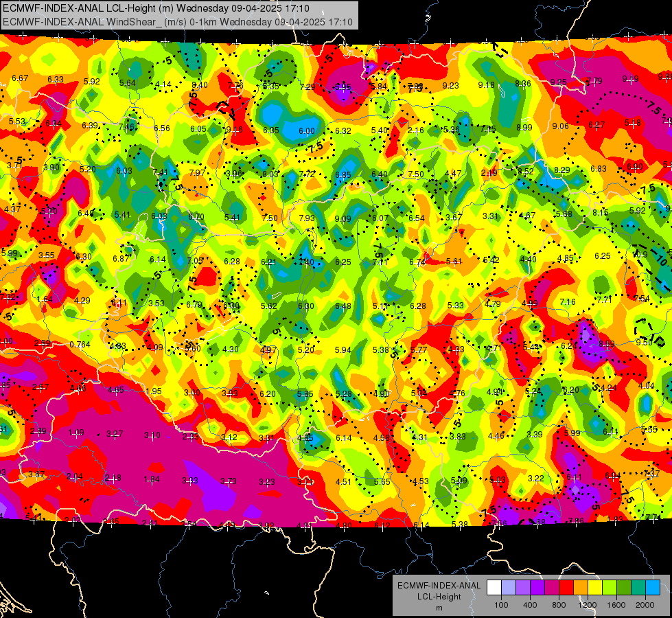Click the legend LCL-Height label
The width and height of the screenshot is (672, 618).
[x=439, y=597]
